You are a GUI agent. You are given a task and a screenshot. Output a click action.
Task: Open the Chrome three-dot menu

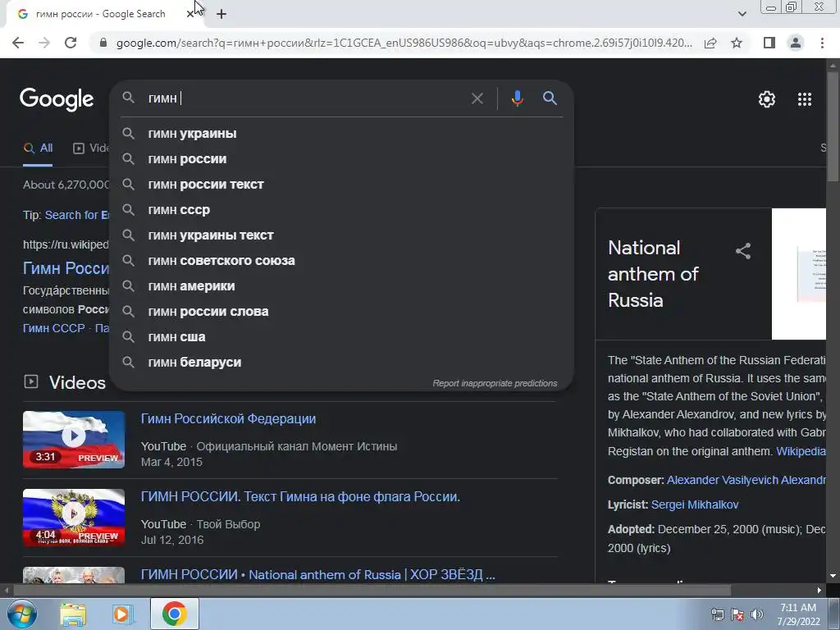[822, 43]
